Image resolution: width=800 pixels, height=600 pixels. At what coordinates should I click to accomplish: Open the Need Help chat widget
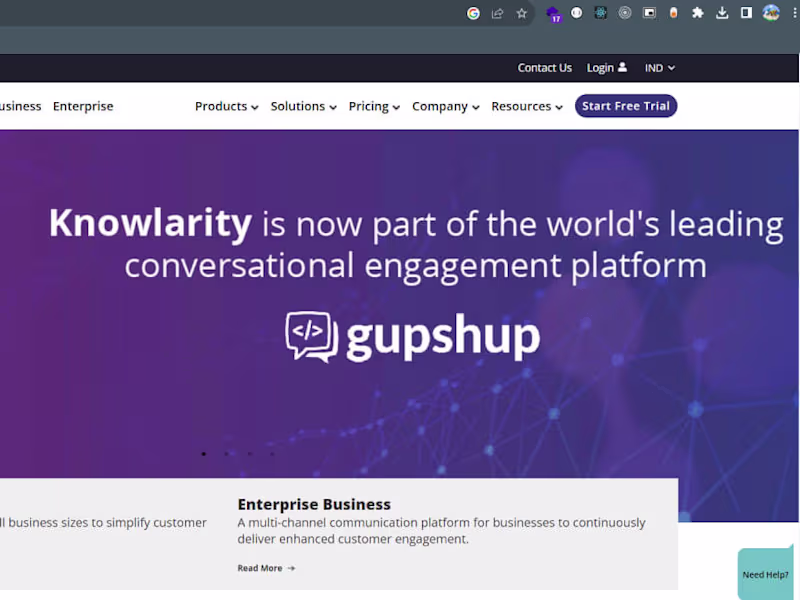[x=764, y=574]
